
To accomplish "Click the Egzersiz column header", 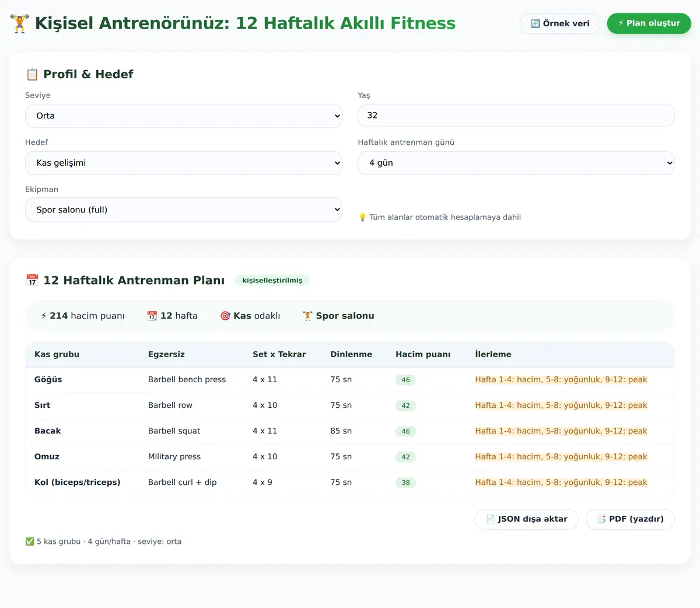I will coord(166,354).
